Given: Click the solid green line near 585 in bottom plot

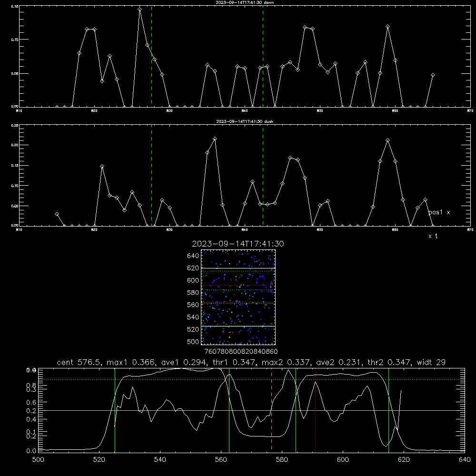Looking at the screenshot, I should pos(296,410).
